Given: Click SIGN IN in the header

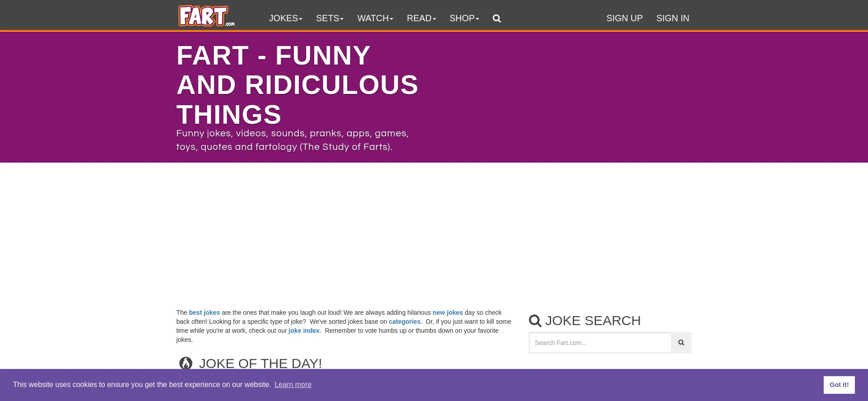Looking at the screenshot, I should 672,19.
